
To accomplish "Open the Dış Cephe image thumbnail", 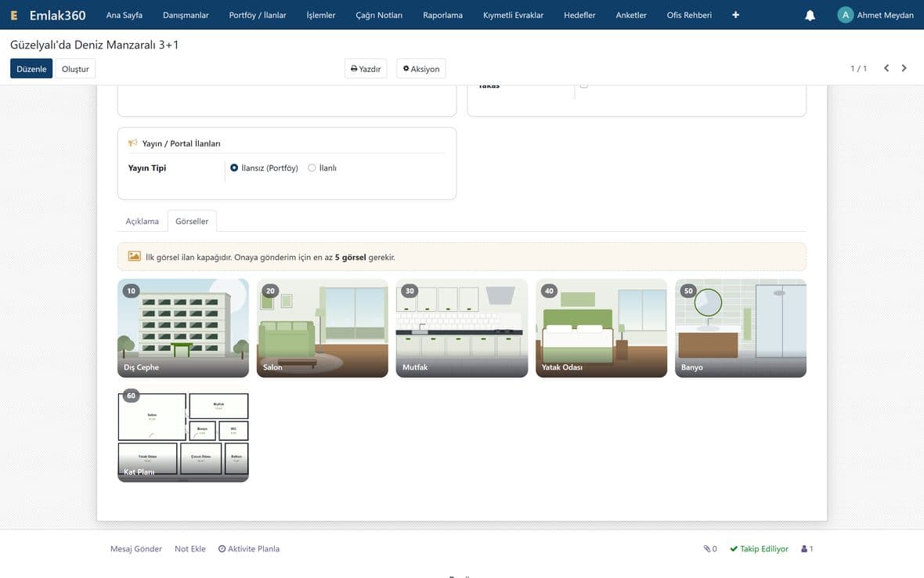I will point(183,328).
